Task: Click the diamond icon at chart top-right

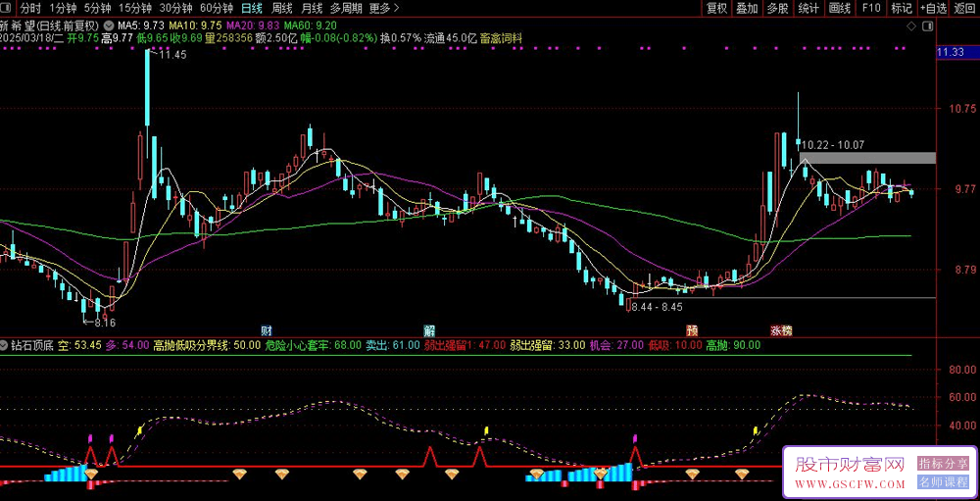Action: coord(912,25)
